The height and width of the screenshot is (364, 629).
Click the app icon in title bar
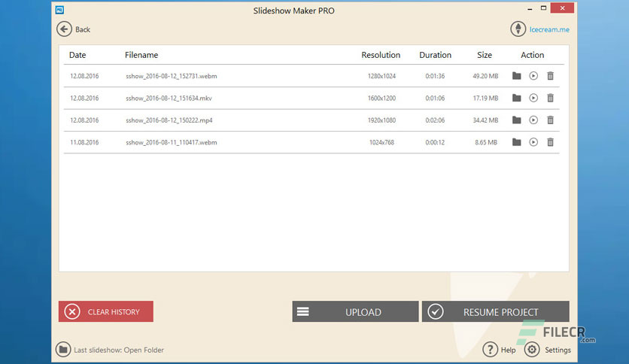pos(59,10)
